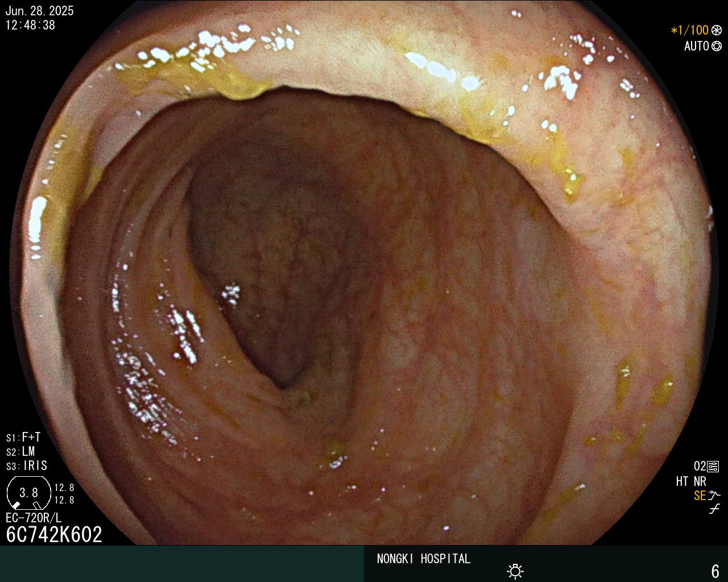
Task: Select the S2: LM switch assignment
Action: pyautogui.click(x=20, y=452)
